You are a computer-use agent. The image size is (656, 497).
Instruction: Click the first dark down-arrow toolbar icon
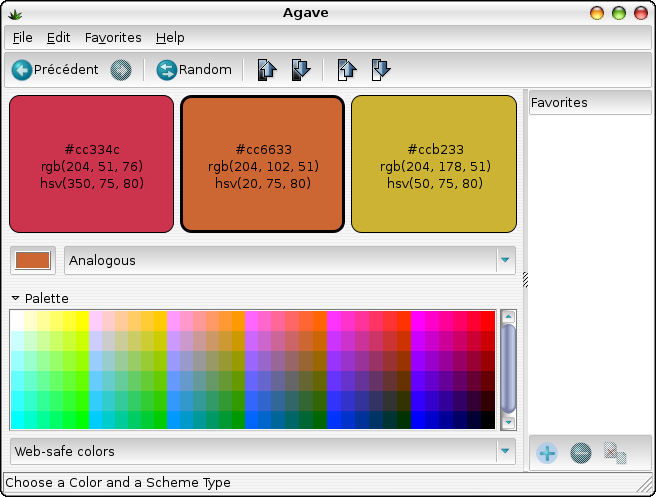(301, 70)
